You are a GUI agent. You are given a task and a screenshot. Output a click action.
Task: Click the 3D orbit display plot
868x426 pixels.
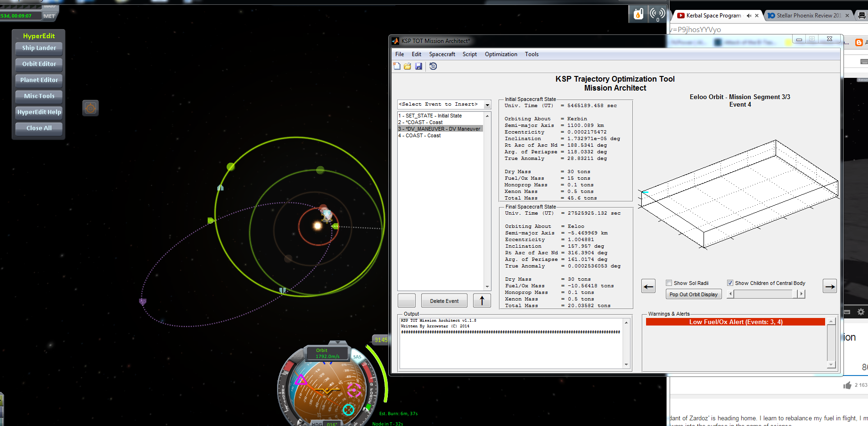click(739, 193)
